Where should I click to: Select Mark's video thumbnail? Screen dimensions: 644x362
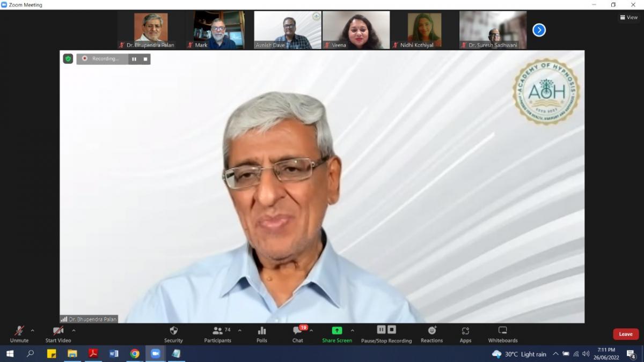[219, 31]
